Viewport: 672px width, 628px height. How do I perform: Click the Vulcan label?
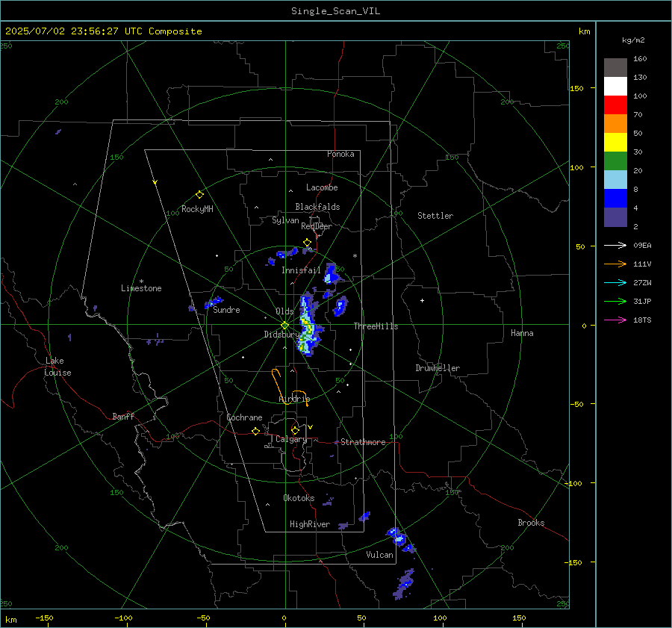point(379,555)
